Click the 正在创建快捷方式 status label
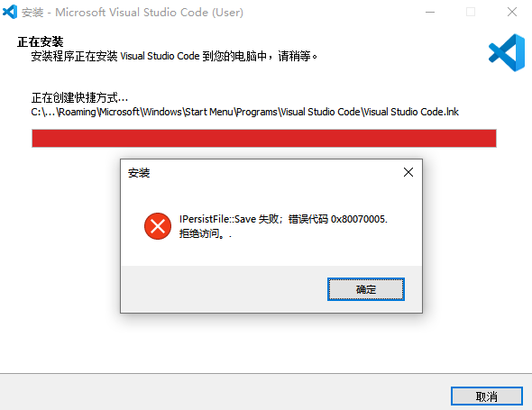 click(x=79, y=97)
